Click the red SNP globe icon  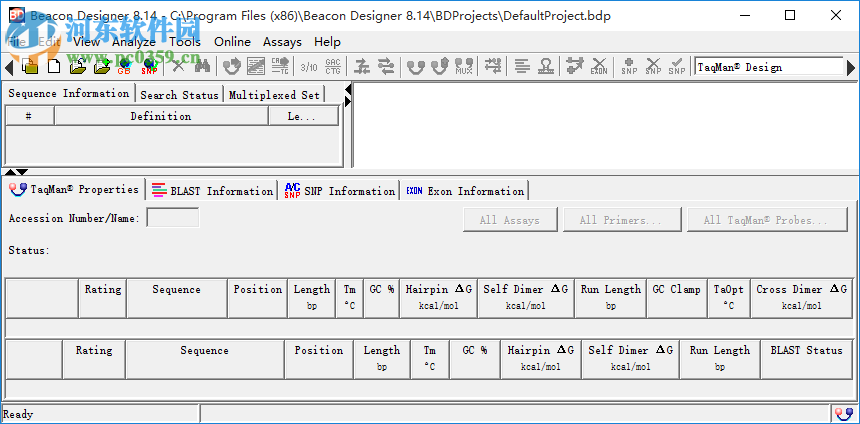point(149,67)
